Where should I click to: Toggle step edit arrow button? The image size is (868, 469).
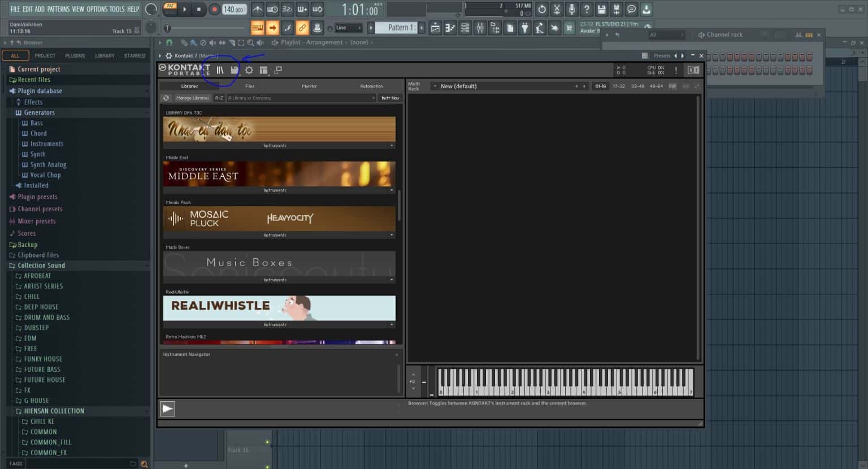click(x=272, y=28)
